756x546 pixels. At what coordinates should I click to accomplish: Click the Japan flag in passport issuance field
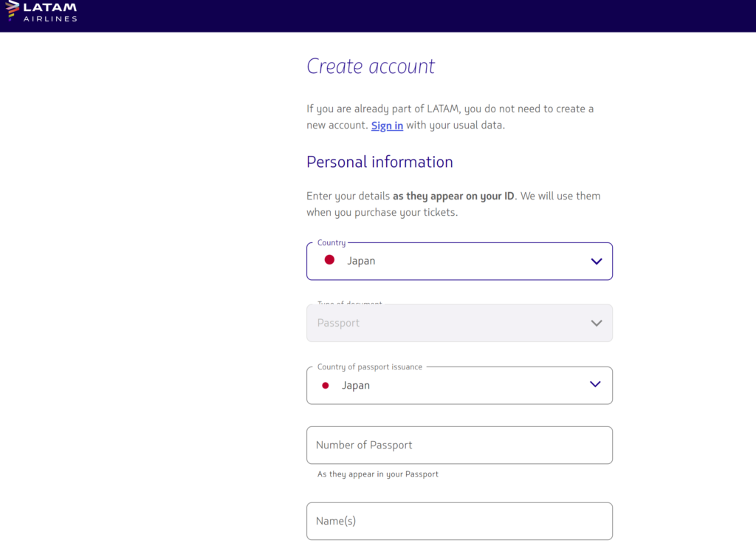click(x=326, y=386)
